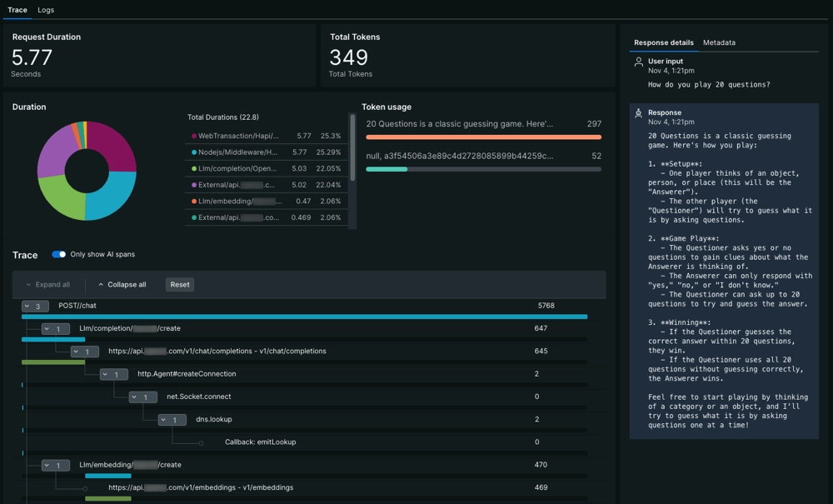The image size is (833, 504).
Task: Click the 297 token usage bar
Action: pyautogui.click(x=483, y=137)
